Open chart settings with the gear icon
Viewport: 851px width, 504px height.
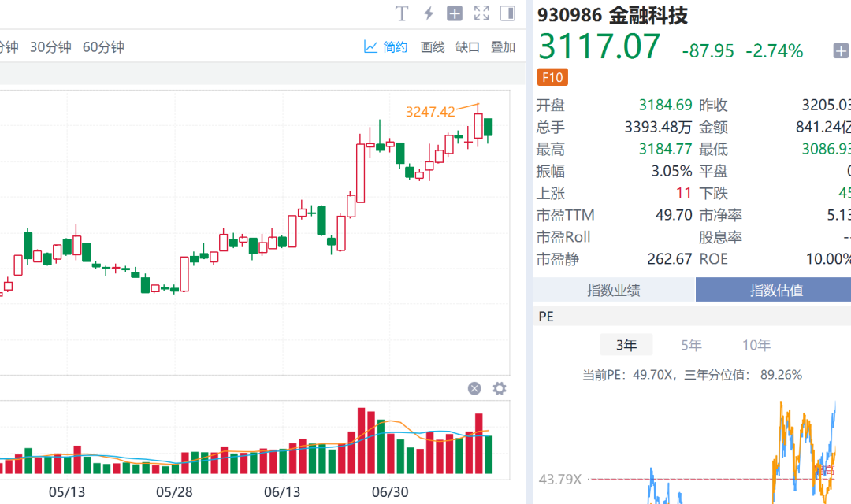pyautogui.click(x=499, y=388)
